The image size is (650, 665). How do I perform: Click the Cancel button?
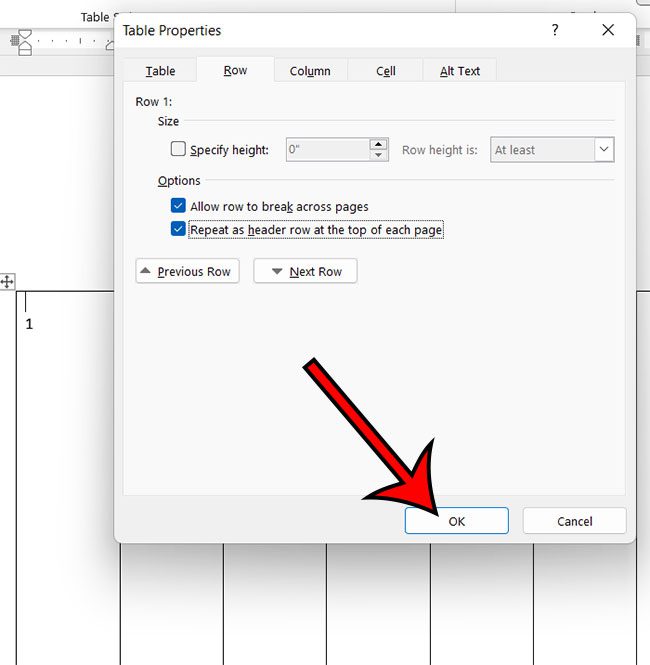[575, 521]
